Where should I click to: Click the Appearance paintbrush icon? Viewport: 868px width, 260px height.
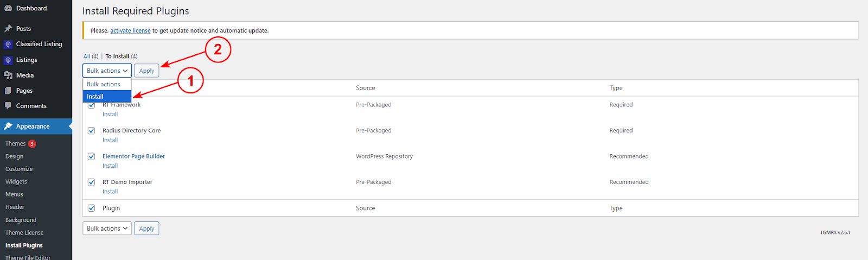coord(8,126)
